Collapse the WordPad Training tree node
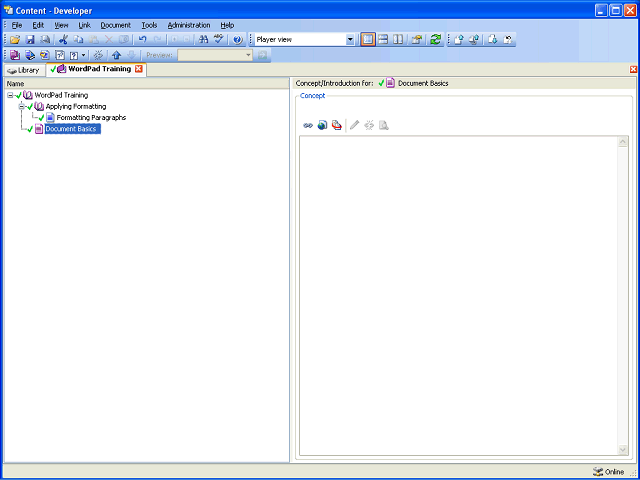 [10, 95]
